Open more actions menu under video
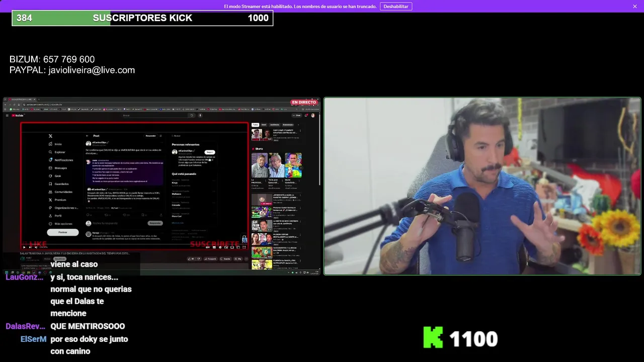 tap(246, 259)
